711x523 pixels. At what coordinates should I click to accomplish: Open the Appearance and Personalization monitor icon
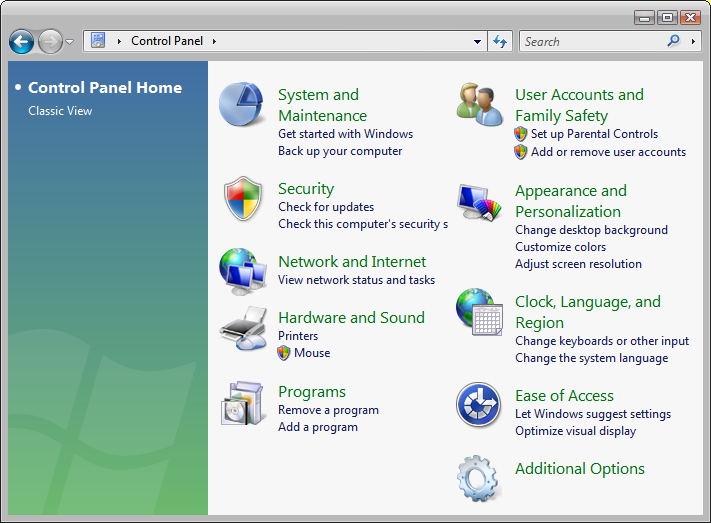[x=479, y=202]
